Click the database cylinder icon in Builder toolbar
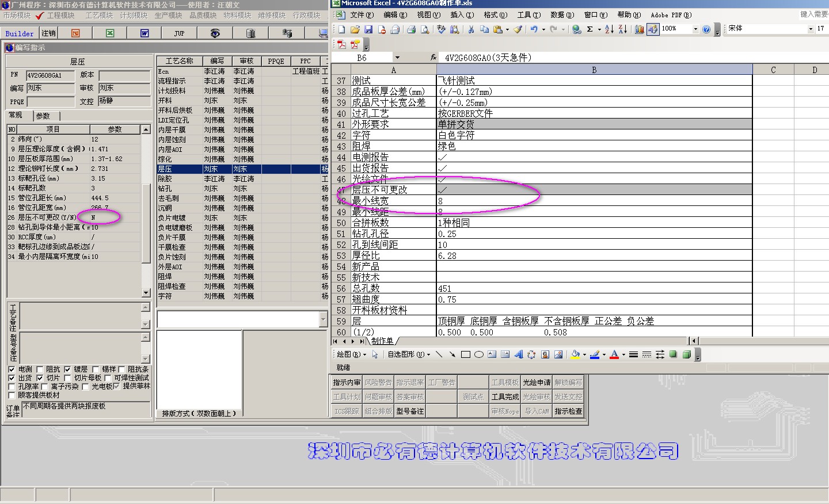This screenshot has height=504, width=829. coord(250,33)
